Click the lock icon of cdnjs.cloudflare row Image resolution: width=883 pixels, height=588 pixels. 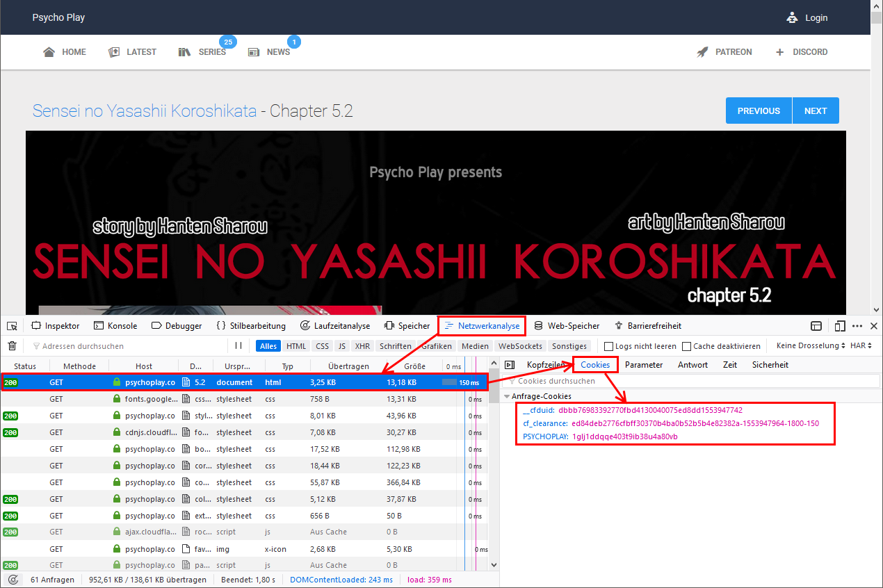(x=117, y=432)
